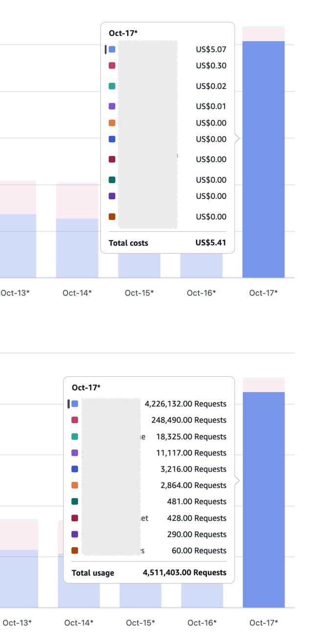Click the 18,325.00 Requests value
The width and height of the screenshot is (313, 644).
[x=191, y=436]
